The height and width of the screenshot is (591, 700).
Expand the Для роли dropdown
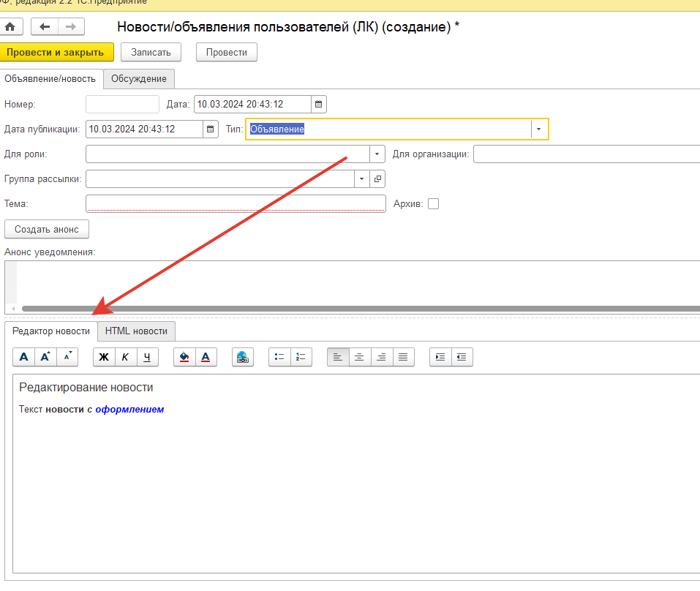pos(377,154)
